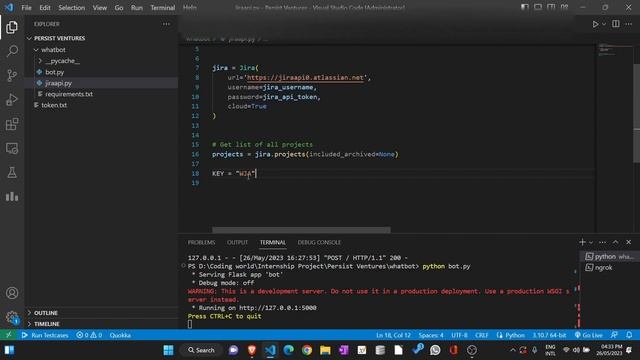Toggle panel layout icon in title bar
Image resolution: width=640 pixels, height=360 pixels.
[538, 7]
